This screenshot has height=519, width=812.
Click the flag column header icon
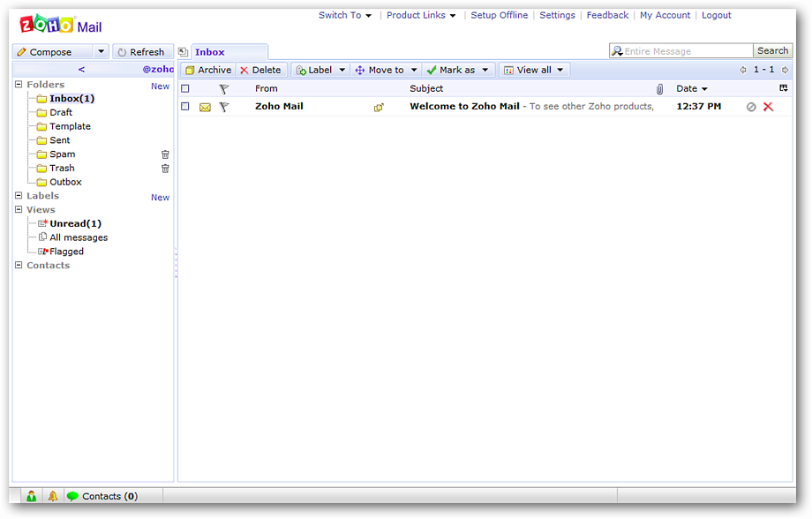[223, 89]
